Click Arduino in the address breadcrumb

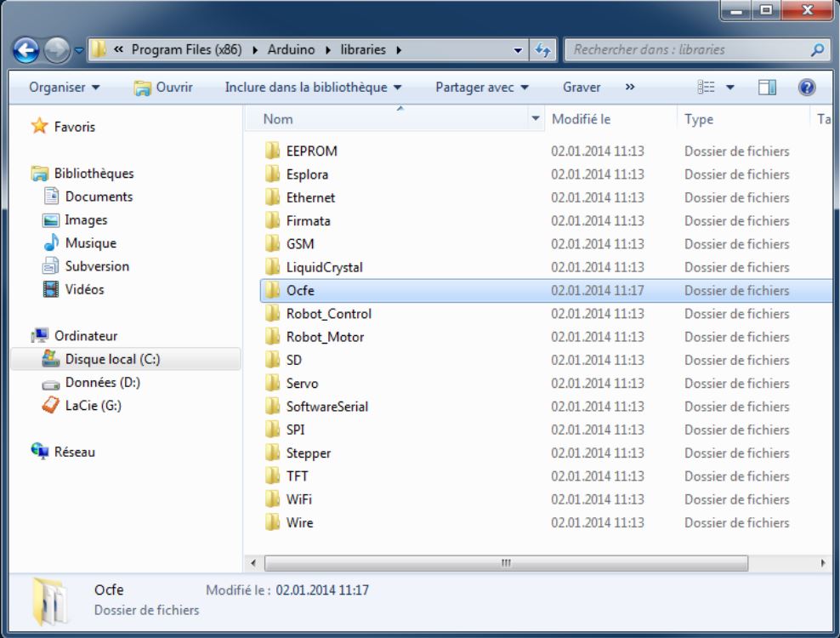click(291, 50)
